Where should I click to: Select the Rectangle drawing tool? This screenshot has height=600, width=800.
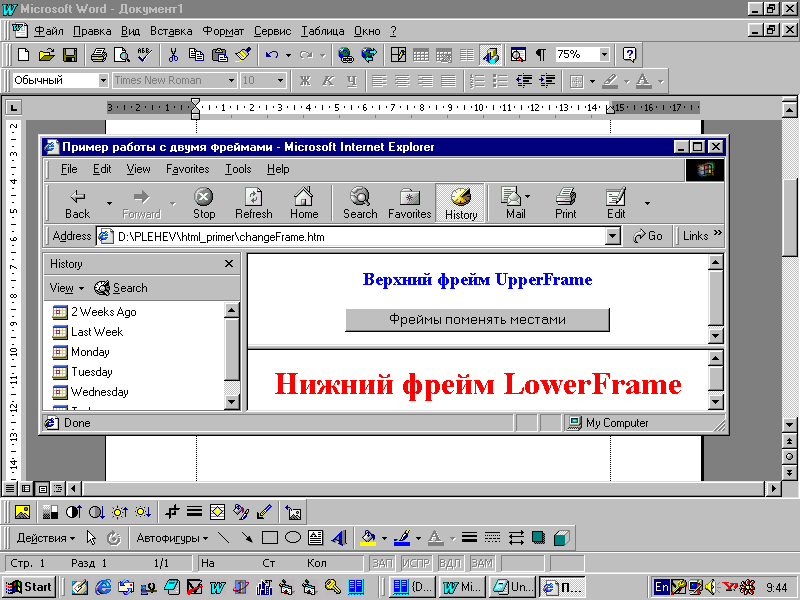pos(269,538)
